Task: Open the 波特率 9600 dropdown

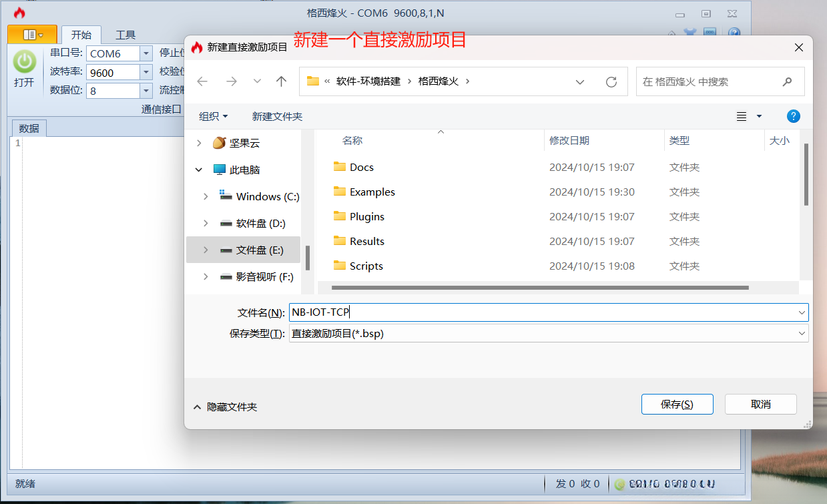Action: 146,72
